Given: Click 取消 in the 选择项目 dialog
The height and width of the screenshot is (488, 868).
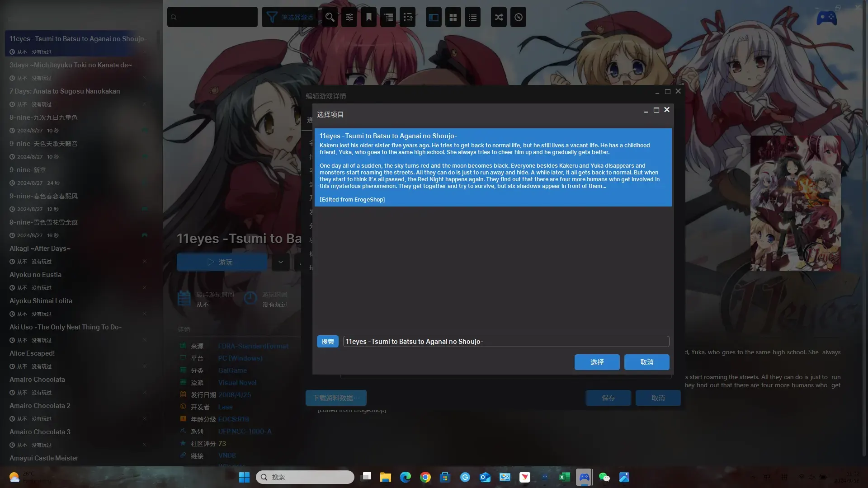Looking at the screenshot, I should coord(646,362).
